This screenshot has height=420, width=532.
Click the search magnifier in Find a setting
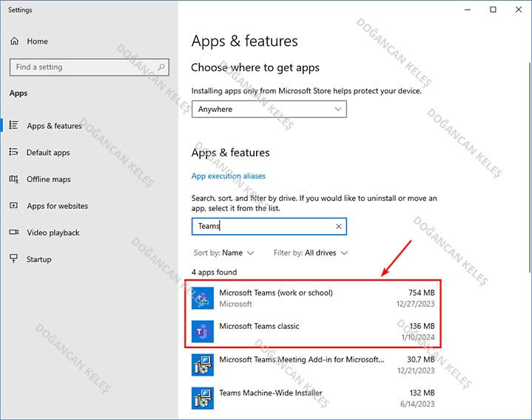point(161,67)
